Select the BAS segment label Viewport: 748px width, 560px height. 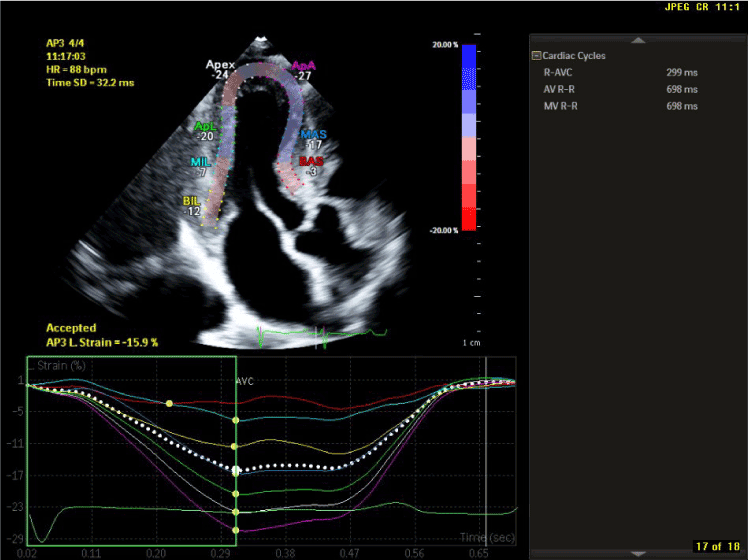click(311, 160)
